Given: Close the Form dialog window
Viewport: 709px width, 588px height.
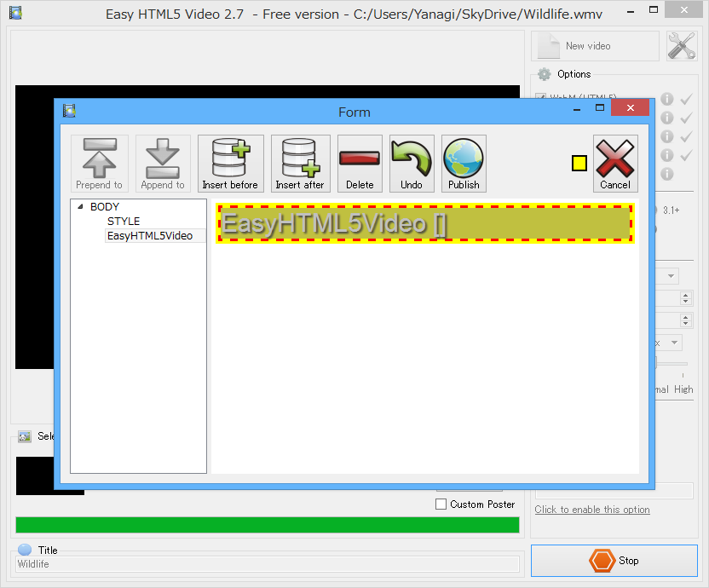Looking at the screenshot, I should (631, 107).
